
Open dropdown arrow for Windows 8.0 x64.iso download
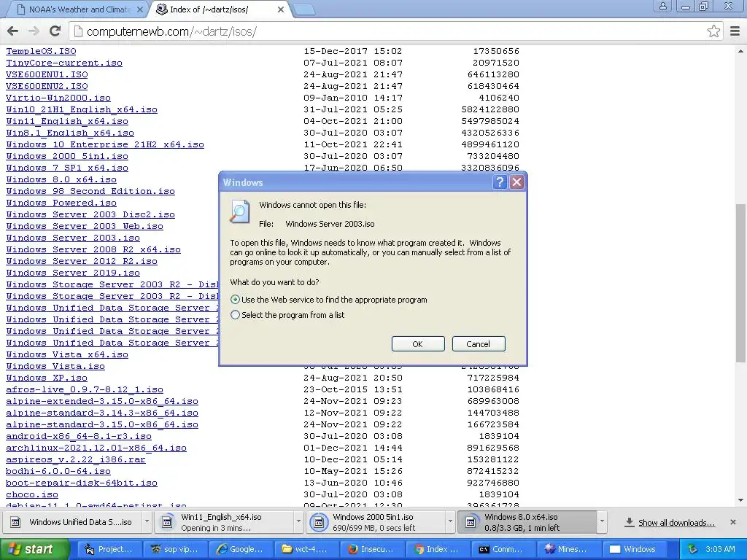(x=602, y=522)
